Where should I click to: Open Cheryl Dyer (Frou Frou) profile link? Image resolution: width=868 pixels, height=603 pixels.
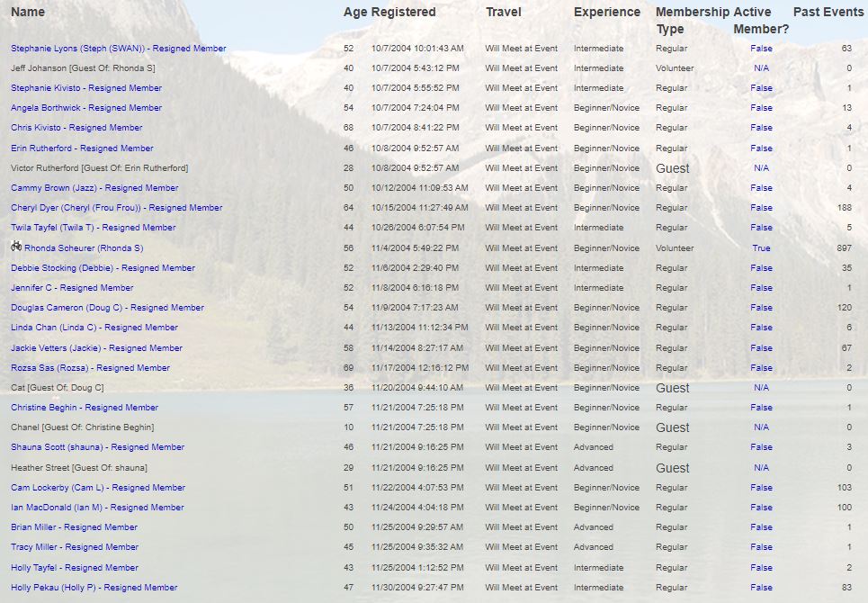(116, 208)
